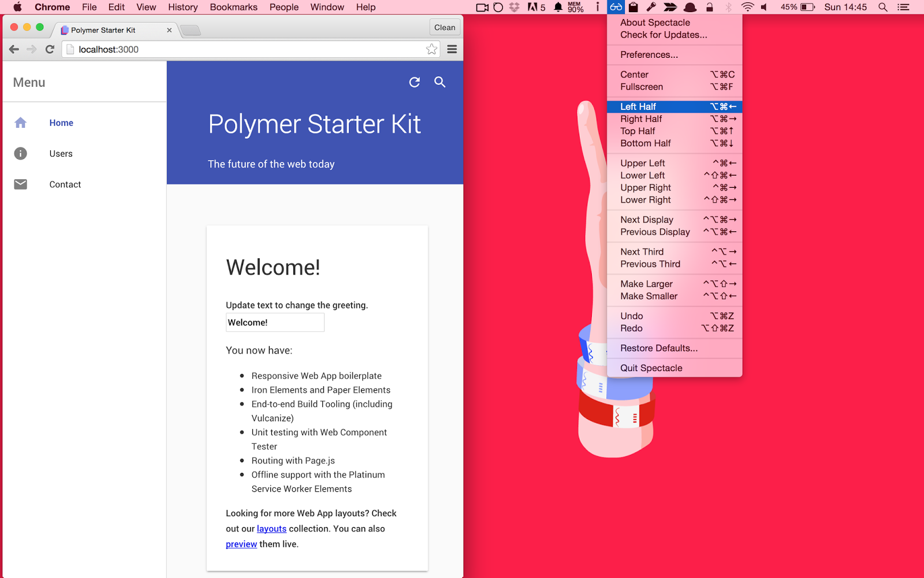Click the Welcome! greeting text input
The width and height of the screenshot is (924, 578).
tap(275, 323)
